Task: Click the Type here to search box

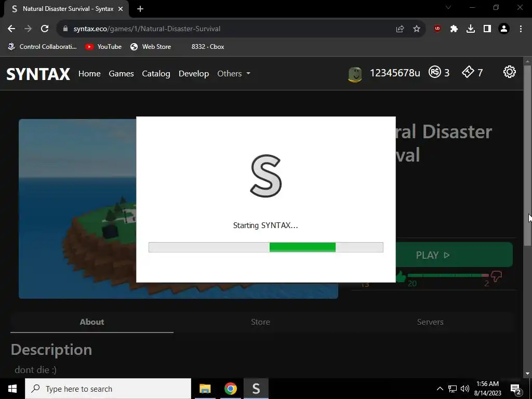Action: click(x=108, y=389)
